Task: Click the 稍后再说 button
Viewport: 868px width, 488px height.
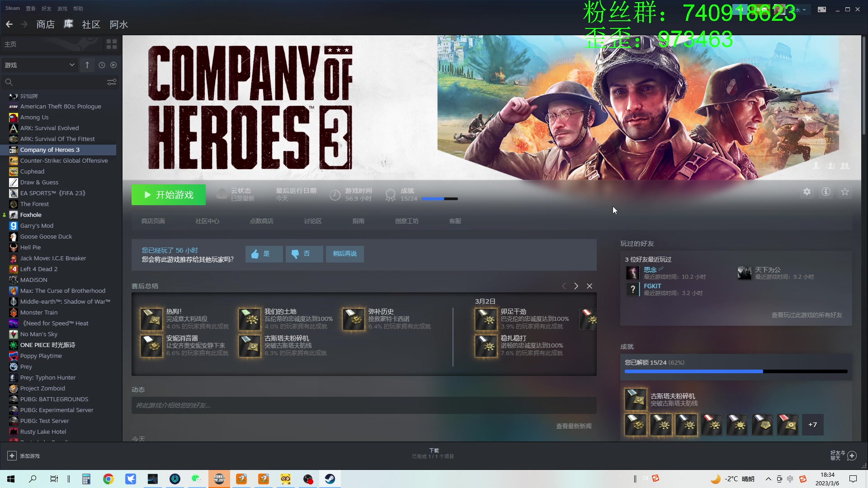Action: (x=345, y=254)
